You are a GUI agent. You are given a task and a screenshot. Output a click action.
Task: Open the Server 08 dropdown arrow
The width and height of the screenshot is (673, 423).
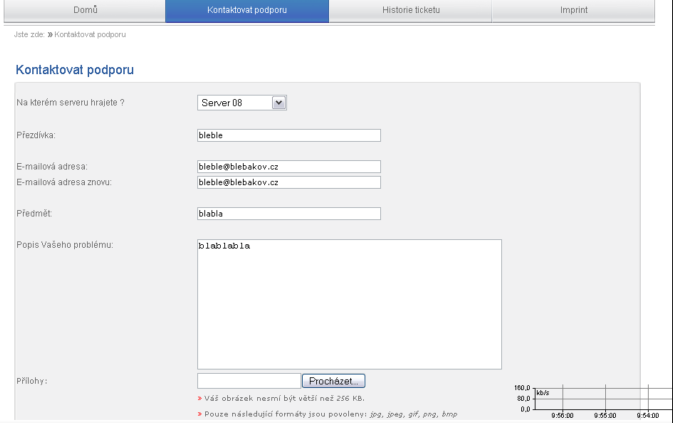279,102
